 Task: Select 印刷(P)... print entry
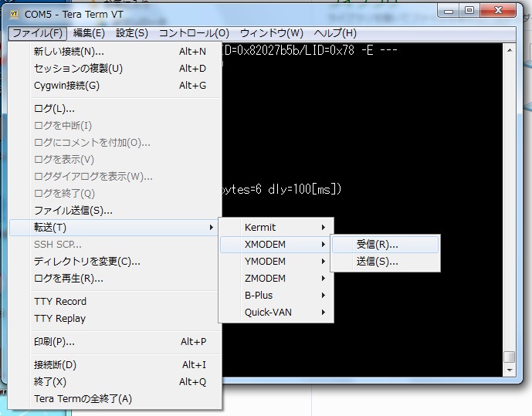[115, 341]
